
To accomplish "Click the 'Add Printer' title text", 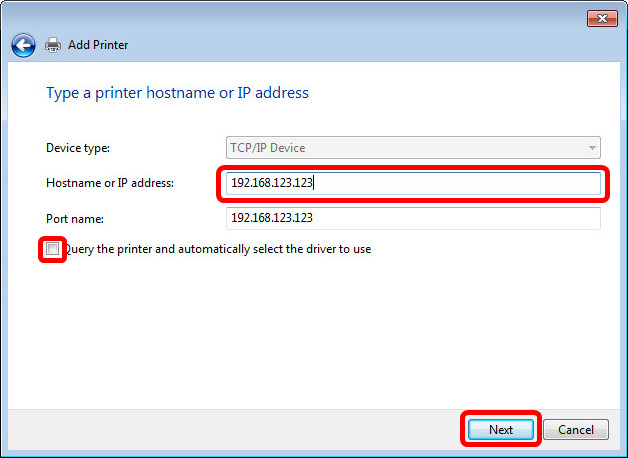I will (98, 45).
